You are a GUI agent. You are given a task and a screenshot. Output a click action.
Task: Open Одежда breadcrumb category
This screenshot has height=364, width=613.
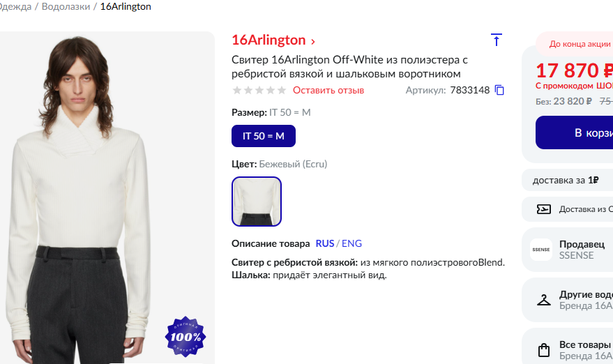[15, 7]
